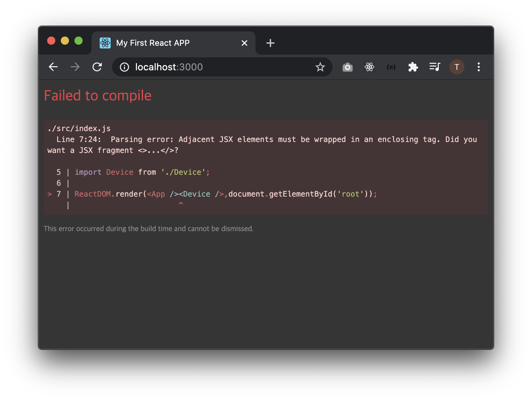Viewport: 532px width, 400px height.
Task: Close the My First React APP tab
Action: click(244, 43)
